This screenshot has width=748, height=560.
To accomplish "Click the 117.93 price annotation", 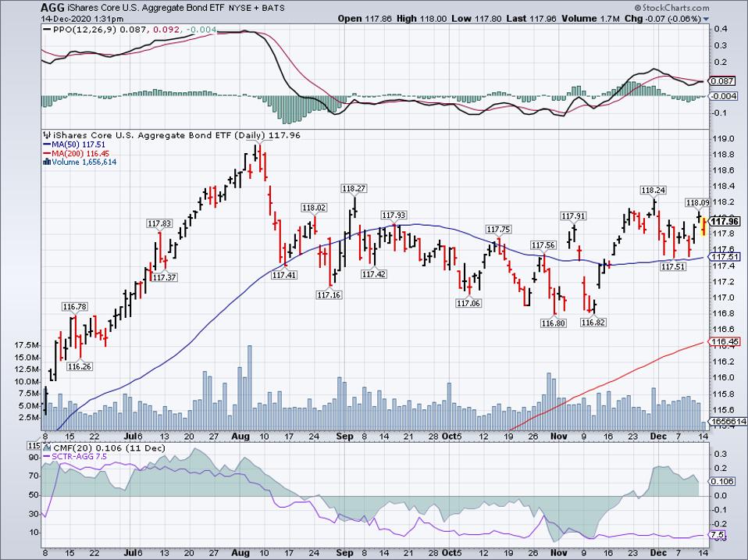I will (x=394, y=216).
